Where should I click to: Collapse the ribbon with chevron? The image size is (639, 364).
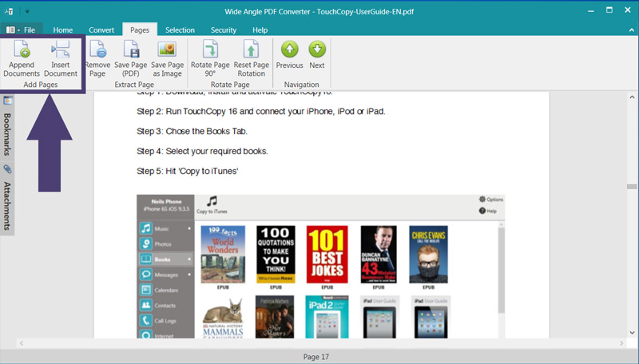point(631,30)
